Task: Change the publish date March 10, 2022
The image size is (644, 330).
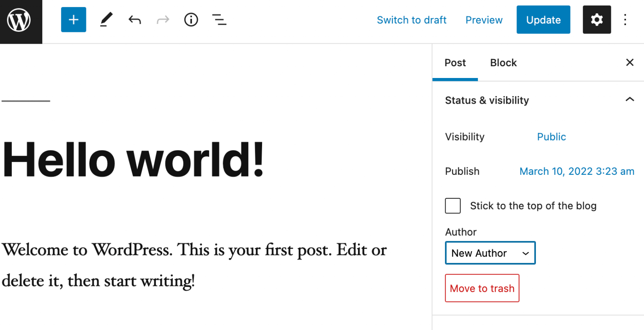Action: tap(576, 171)
